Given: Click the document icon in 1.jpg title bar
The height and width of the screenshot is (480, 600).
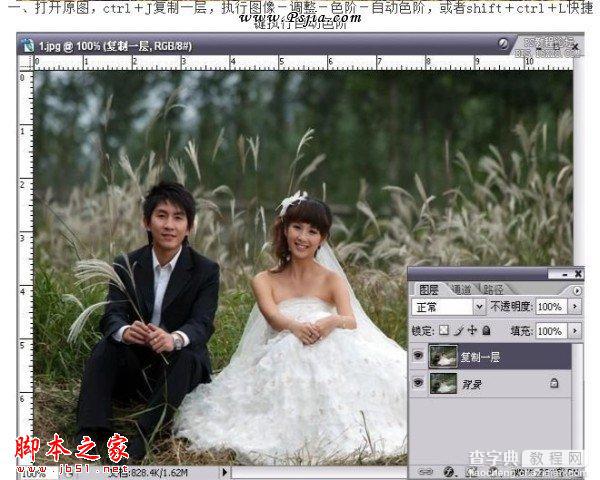Looking at the screenshot, I should [x=28, y=46].
